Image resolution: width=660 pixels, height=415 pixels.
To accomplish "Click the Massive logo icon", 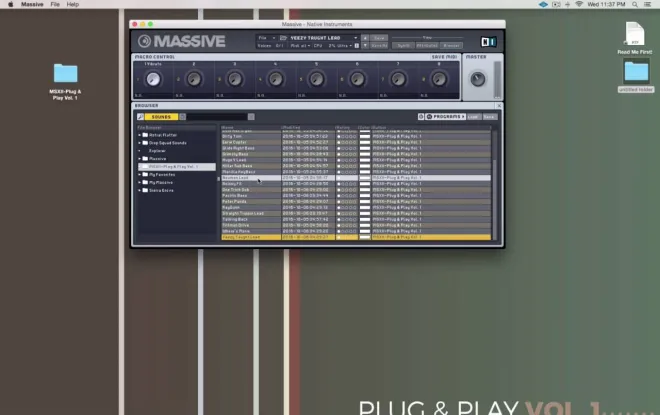I will click(x=144, y=41).
